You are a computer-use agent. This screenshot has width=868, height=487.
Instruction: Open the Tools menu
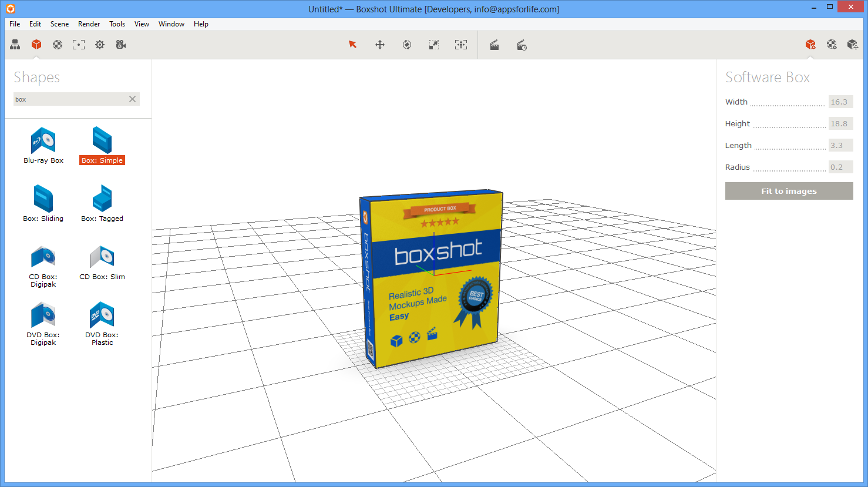[x=117, y=24]
